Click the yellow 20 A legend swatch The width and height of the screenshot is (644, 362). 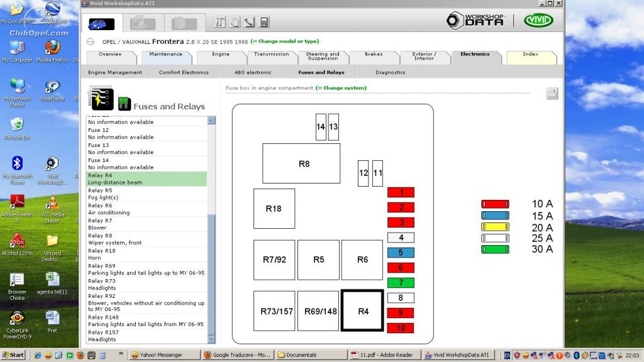click(x=496, y=226)
